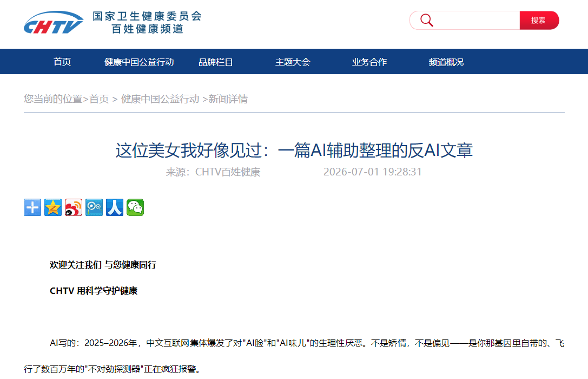588x379 pixels.
Task: Click bold text 欢迎关注我们 与您健康同行
Action: 103,265
